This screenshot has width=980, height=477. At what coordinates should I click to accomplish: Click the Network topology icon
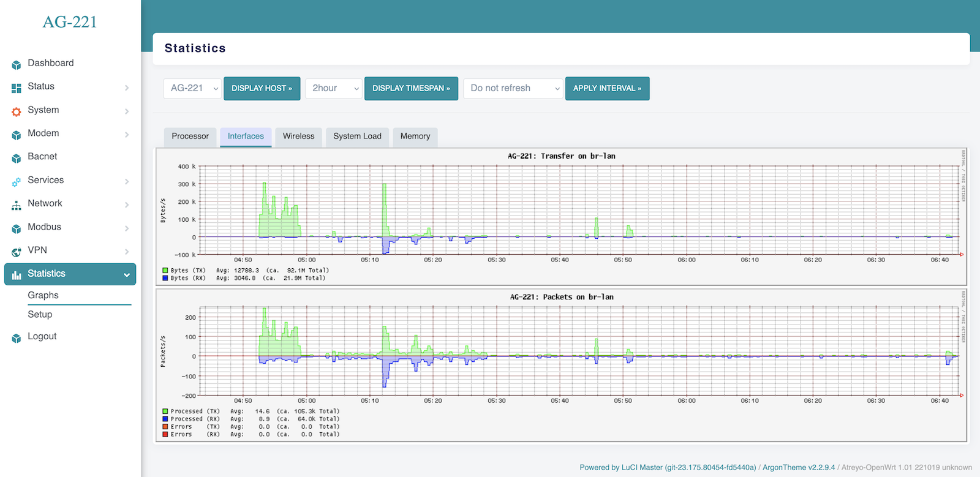point(17,205)
